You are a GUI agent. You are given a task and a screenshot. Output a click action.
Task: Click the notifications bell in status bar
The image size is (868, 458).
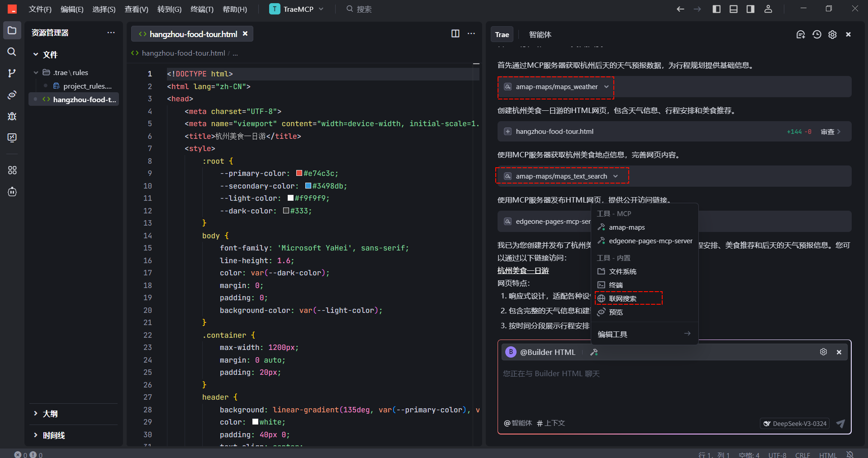coord(850,454)
